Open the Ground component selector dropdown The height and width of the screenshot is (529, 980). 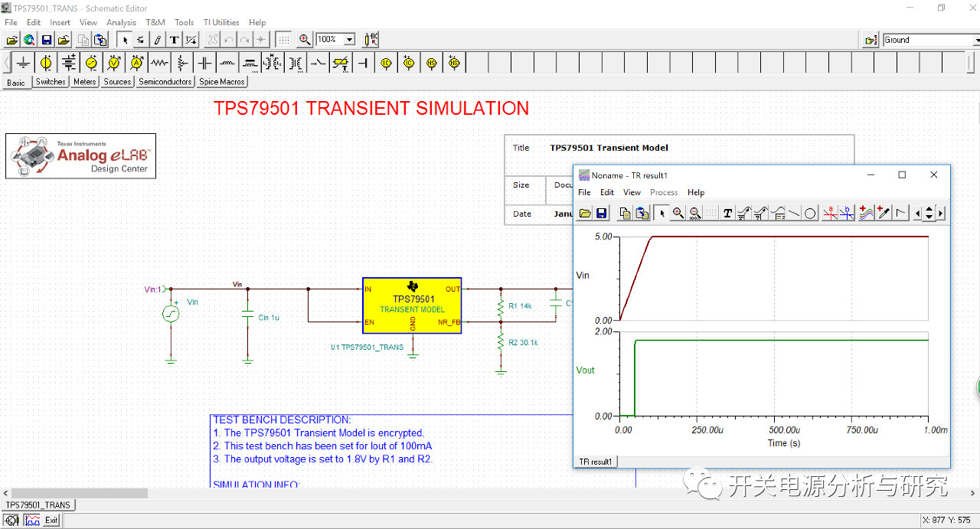tap(976, 40)
